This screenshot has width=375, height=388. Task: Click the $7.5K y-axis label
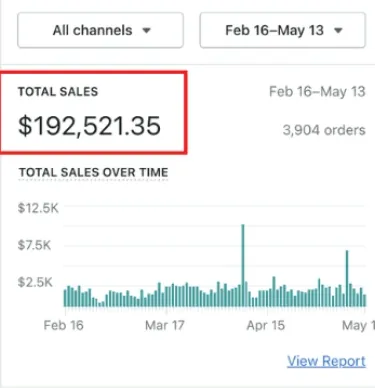click(34, 245)
